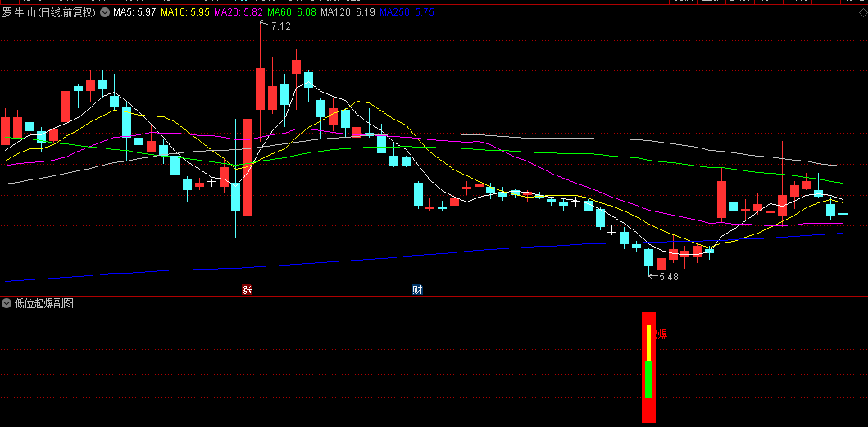Viewport: 868px width, 427px height.
Task: Select the 罗牛山(日线 前复权) chart title
Action: [48, 12]
